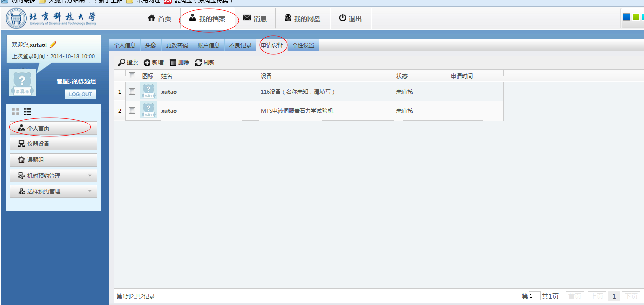Switch sidebar to list view icon
Image resolution: width=644 pixels, height=305 pixels.
tap(28, 111)
